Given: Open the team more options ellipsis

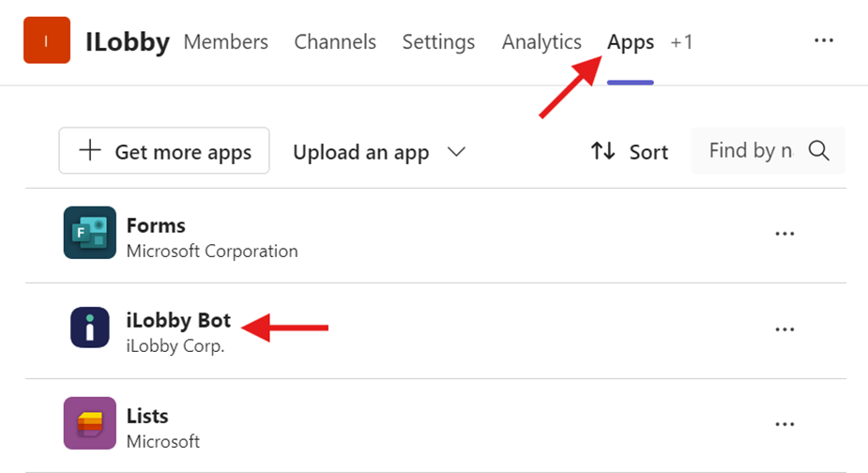Looking at the screenshot, I should tap(824, 40).
